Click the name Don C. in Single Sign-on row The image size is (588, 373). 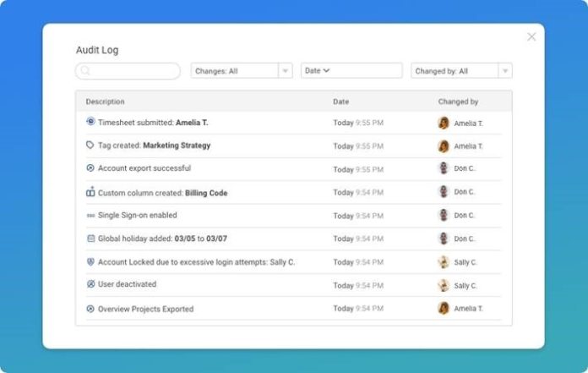465,216
